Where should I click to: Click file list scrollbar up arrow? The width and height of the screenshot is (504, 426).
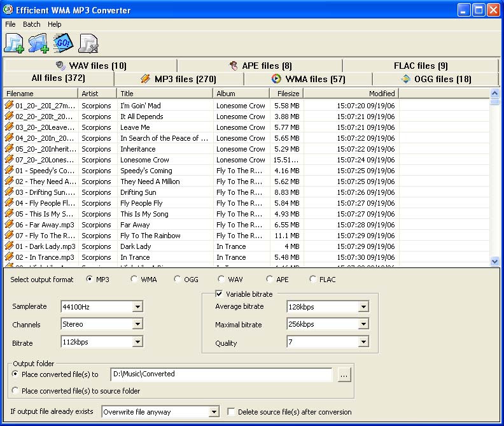click(x=494, y=94)
